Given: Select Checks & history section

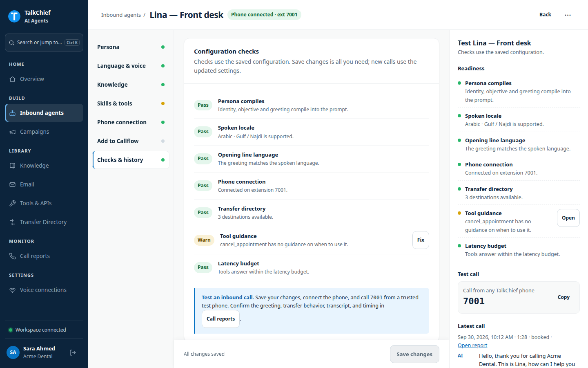Looking at the screenshot, I should click(x=131, y=160).
